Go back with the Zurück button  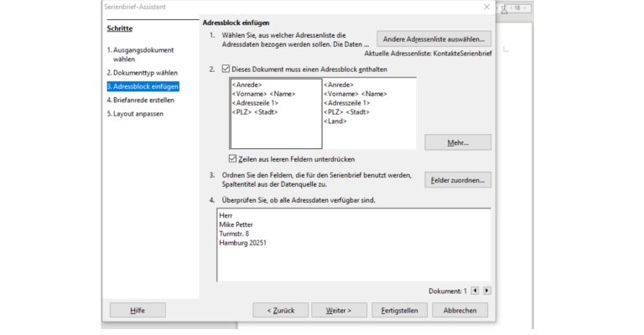click(280, 310)
